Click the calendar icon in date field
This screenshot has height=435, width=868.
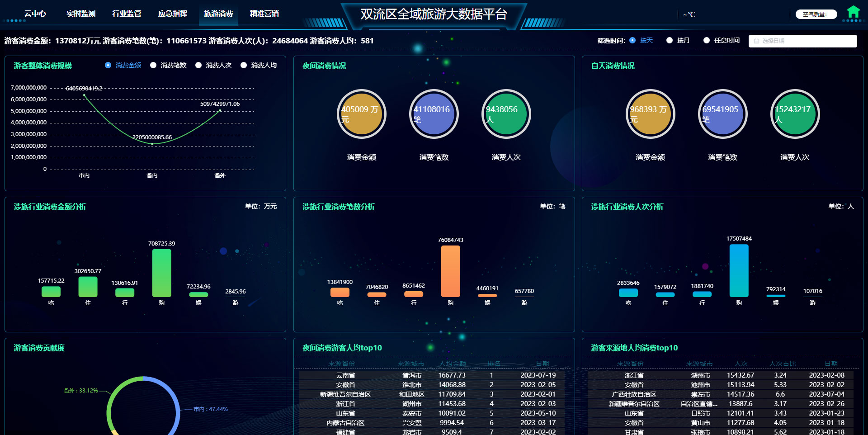[x=756, y=41]
